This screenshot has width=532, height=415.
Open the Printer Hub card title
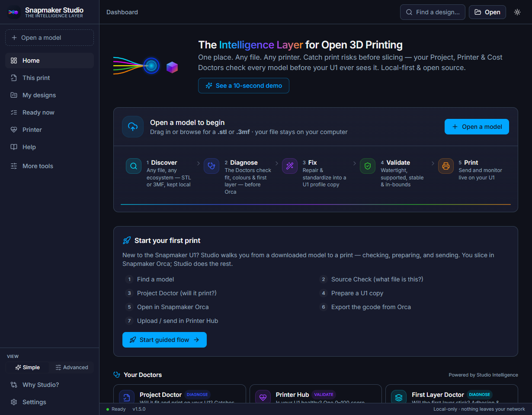[292, 395]
